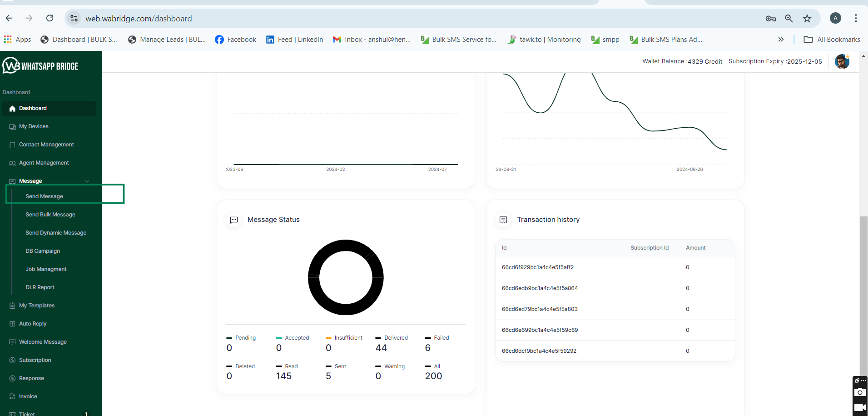The height and width of the screenshot is (416, 868).
Task: Click Read legend entry
Action: tap(287, 366)
